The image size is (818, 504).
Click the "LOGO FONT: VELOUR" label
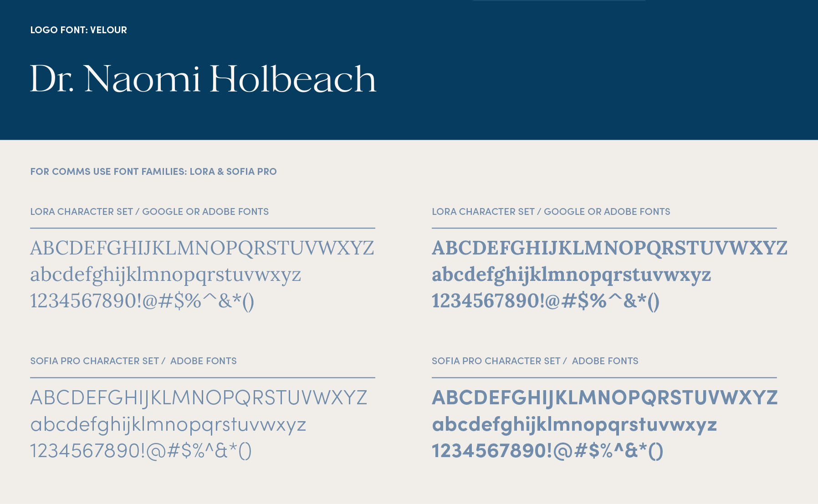pyautogui.click(x=78, y=30)
